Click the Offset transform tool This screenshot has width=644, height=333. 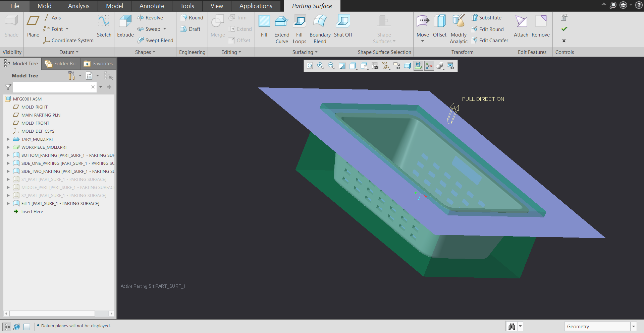(x=440, y=26)
